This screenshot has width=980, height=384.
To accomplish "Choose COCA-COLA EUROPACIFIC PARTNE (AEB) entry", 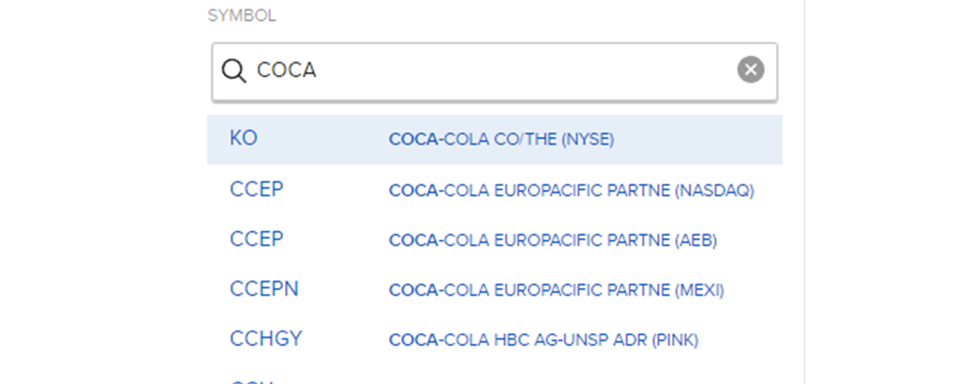I will pos(553,241).
